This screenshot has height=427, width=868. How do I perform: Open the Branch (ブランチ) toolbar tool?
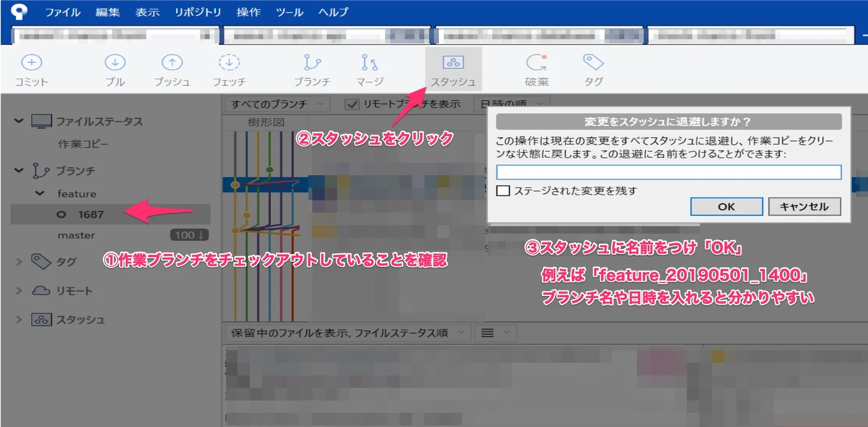point(312,62)
